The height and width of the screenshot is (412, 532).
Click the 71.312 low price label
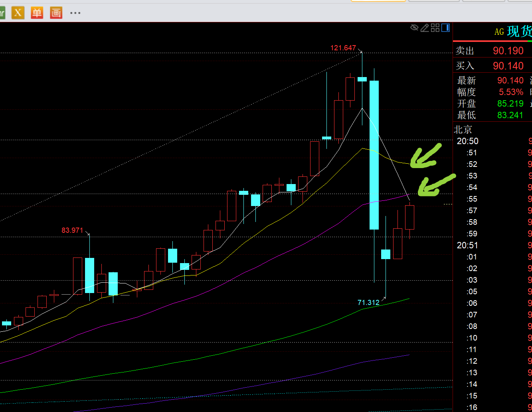(368, 303)
